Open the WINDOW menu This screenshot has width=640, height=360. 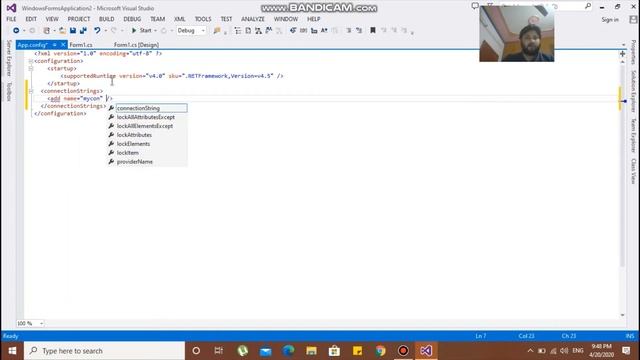[x=286, y=19]
